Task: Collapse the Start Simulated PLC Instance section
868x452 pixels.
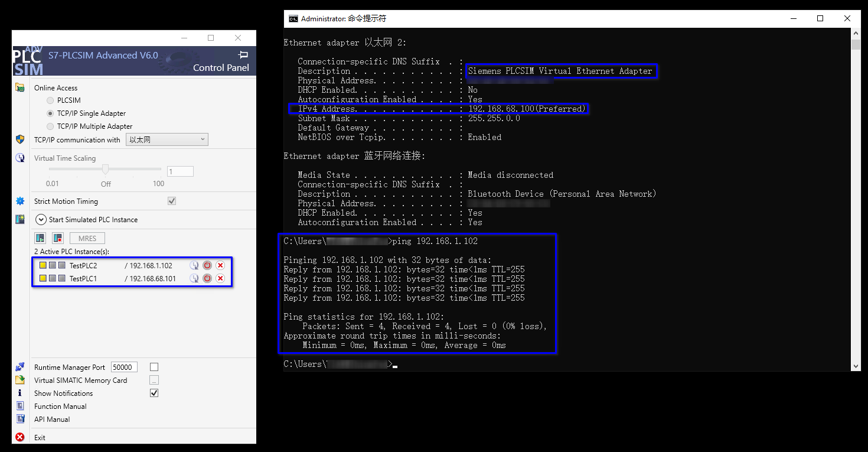Action: 40,219
